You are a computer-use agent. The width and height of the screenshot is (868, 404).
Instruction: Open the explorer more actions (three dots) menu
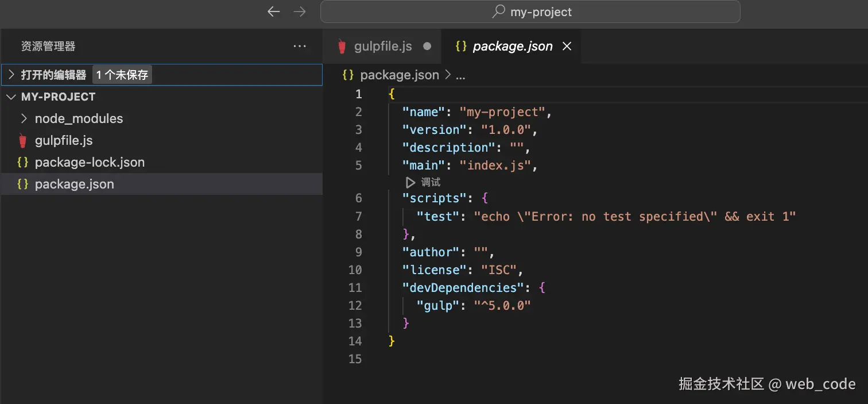point(300,47)
